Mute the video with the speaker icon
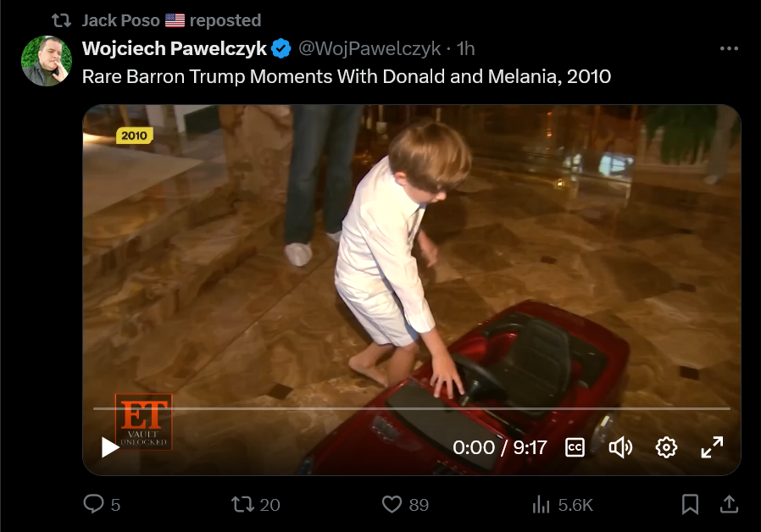 620,447
